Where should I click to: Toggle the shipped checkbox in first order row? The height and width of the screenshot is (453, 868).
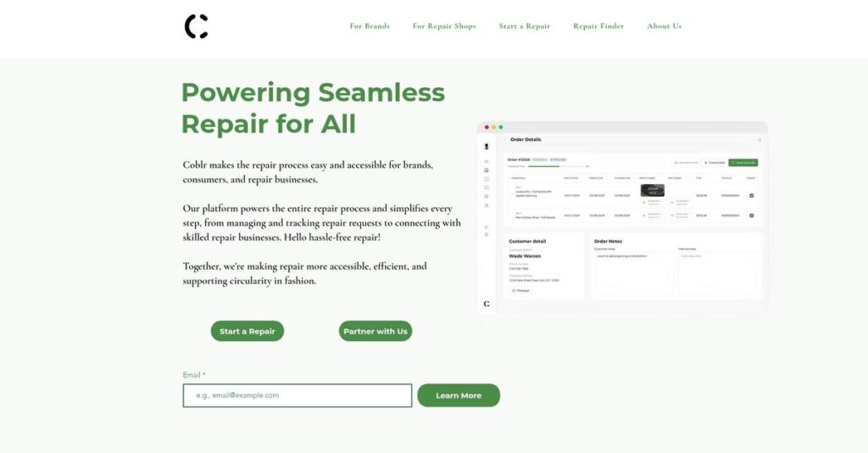751,195
